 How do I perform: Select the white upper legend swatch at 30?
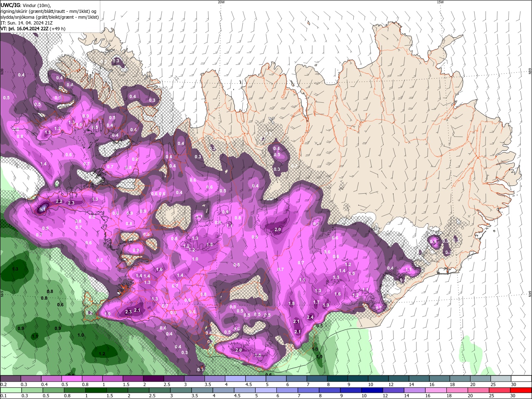[x=521, y=378]
